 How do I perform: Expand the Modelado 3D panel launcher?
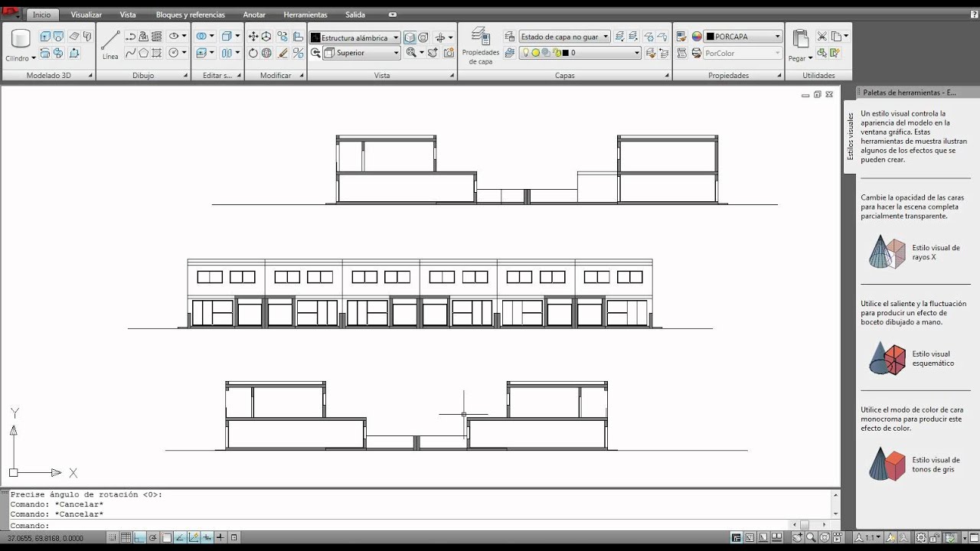coord(90,76)
